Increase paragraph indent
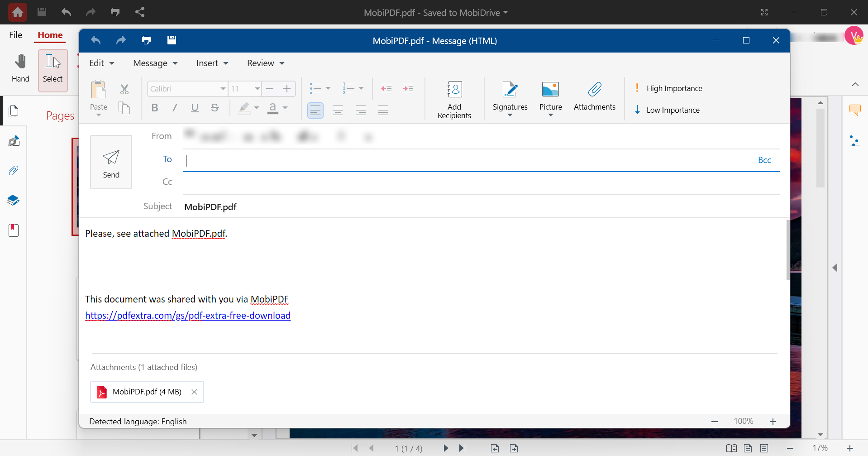868x456 pixels. click(x=408, y=88)
